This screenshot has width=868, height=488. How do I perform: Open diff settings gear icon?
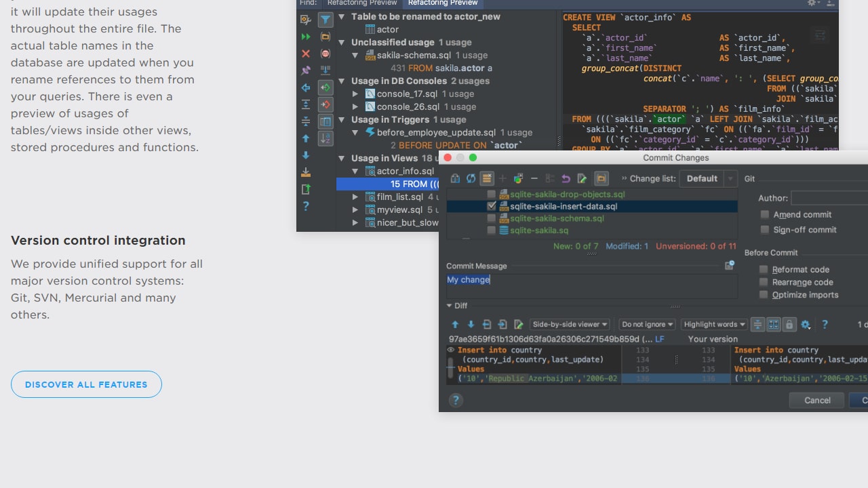click(x=806, y=325)
